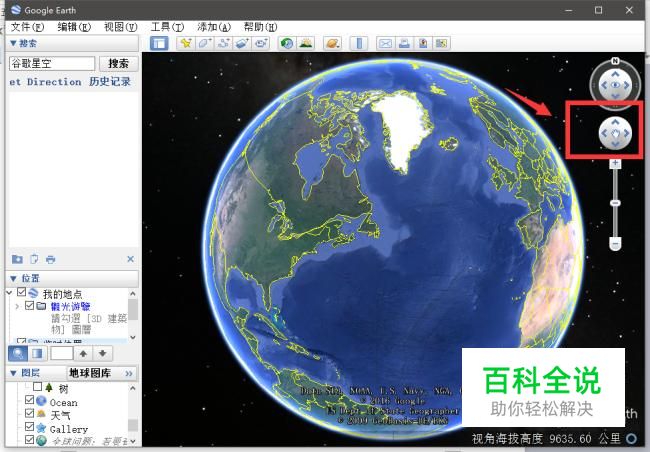This screenshot has width=650, height=452.
Task: Print search results using the panel printer icon
Action: pos(51,260)
